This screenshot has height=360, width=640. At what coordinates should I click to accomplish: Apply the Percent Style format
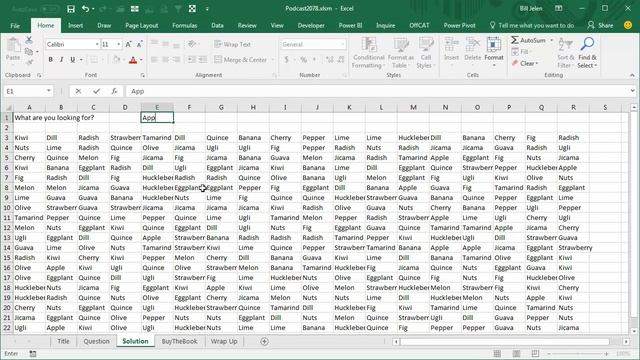(x=304, y=60)
